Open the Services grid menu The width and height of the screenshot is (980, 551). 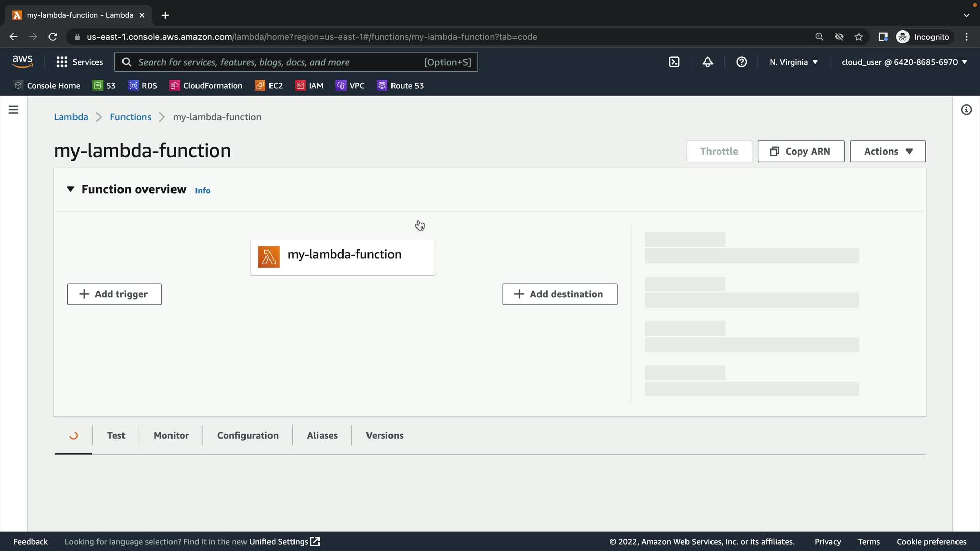click(x=80, y=62)
